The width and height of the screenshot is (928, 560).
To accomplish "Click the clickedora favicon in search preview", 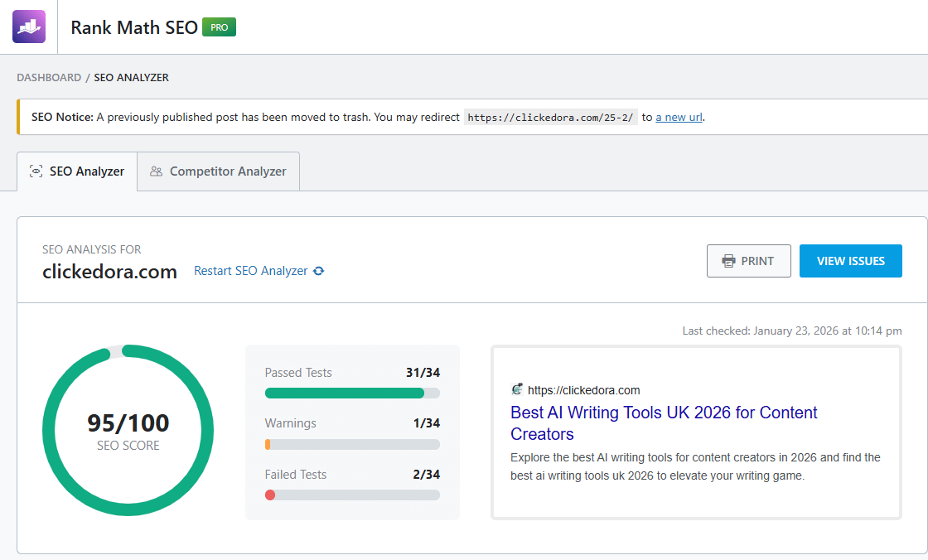I will coord(517,389).
